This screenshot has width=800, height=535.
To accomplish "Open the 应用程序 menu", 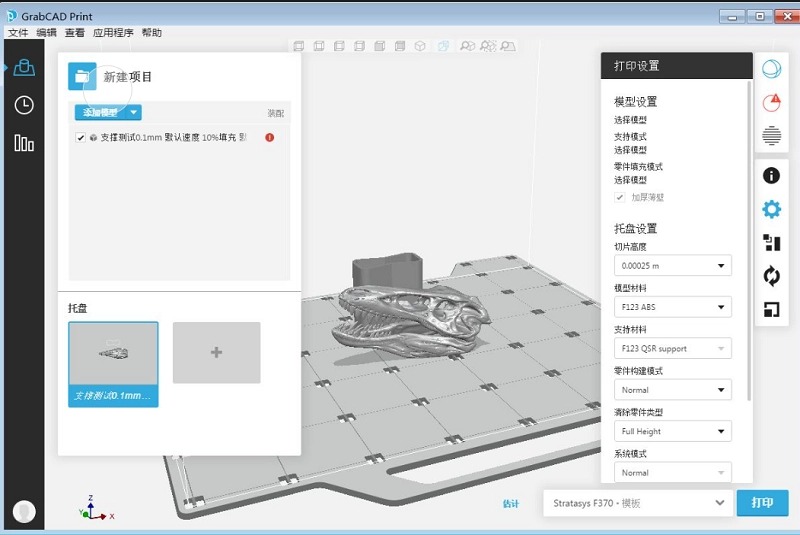I will coord(113,33).
